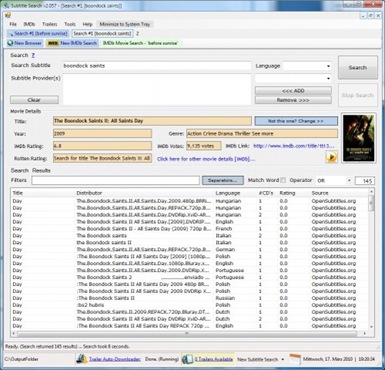Click the Remove >>> button
385x370 pixels.
coord(293,100)
